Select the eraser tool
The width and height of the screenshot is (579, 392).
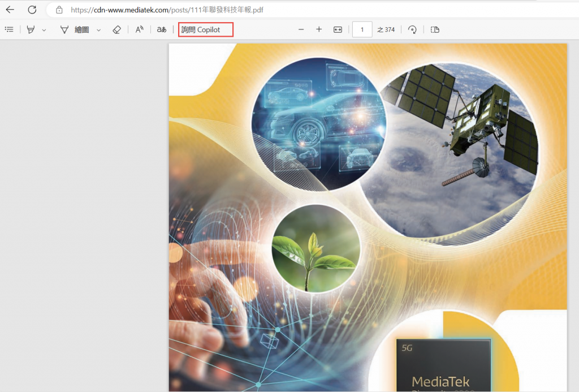coord(116,29)
